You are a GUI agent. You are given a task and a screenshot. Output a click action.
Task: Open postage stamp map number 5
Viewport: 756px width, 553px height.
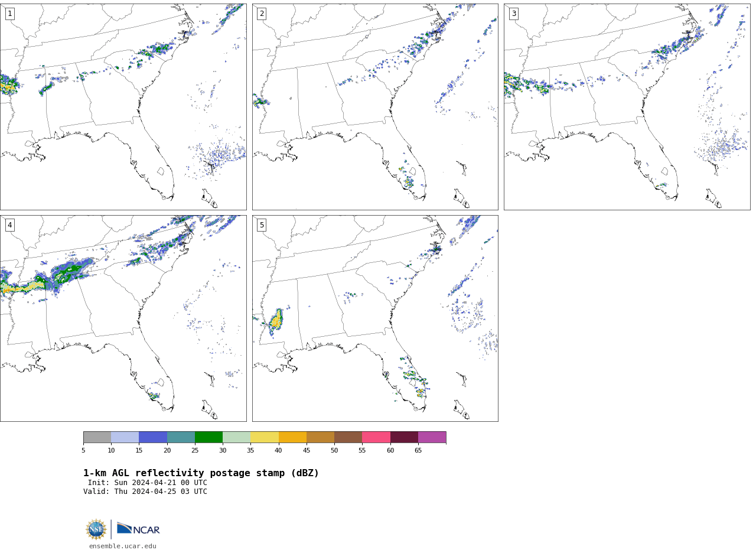click(x=375, y=318)
